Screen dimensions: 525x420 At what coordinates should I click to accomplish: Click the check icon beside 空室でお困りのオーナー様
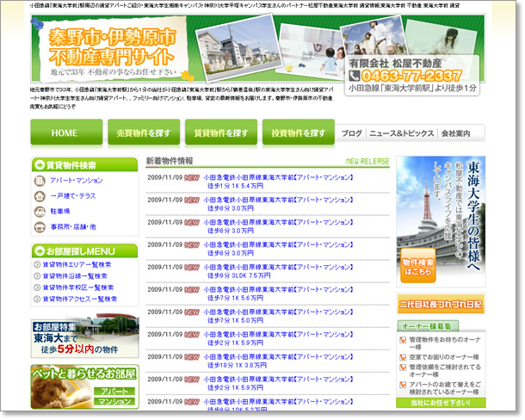[x=403, y=357]
